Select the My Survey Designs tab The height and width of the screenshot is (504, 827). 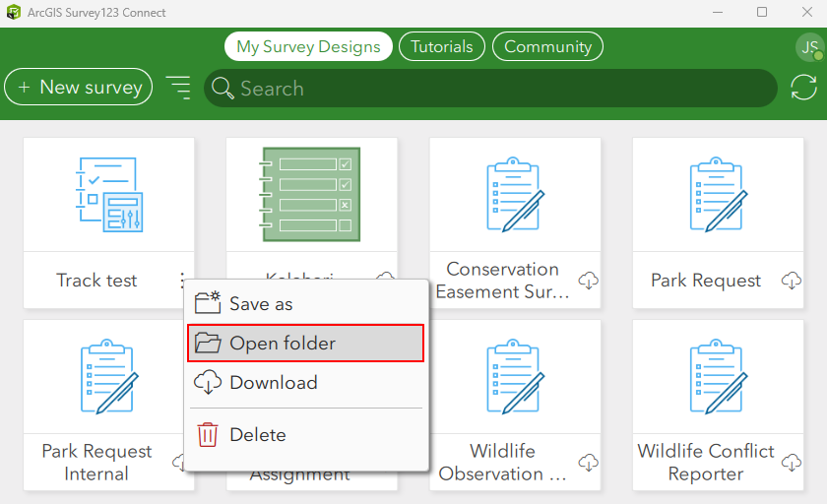pyautogui.click(x=308, y=46)
